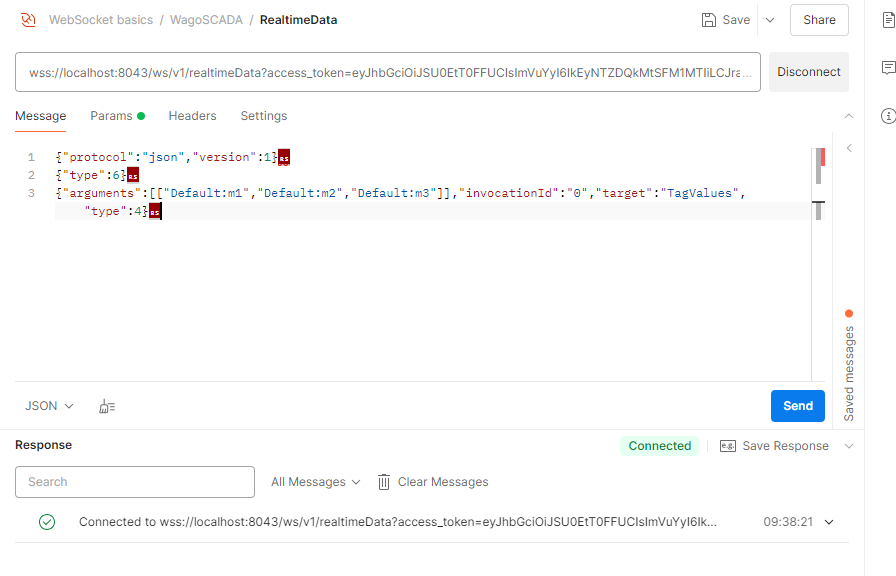Image resolution: width=896 pixels, height=576 pixels.
Task: Open the info icon in right sidebar
Action: point(888,116)
